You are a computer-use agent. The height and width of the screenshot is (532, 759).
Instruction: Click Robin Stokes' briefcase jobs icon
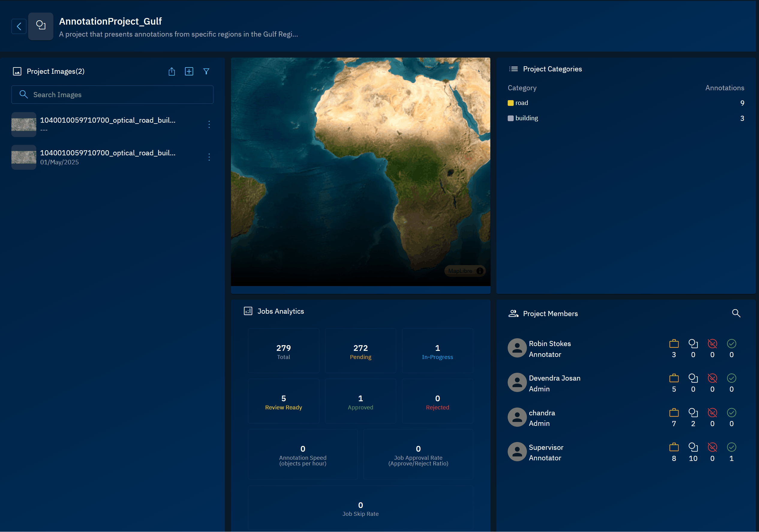point(674,344)
